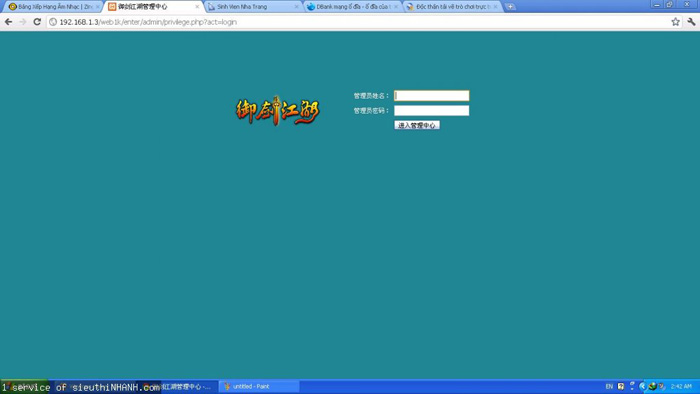This screenshot has width=700, height=394.
Task: Switch to the Bảng Xếp Hạng Âm Nhạc tab
Action: (x=50, y=7)
